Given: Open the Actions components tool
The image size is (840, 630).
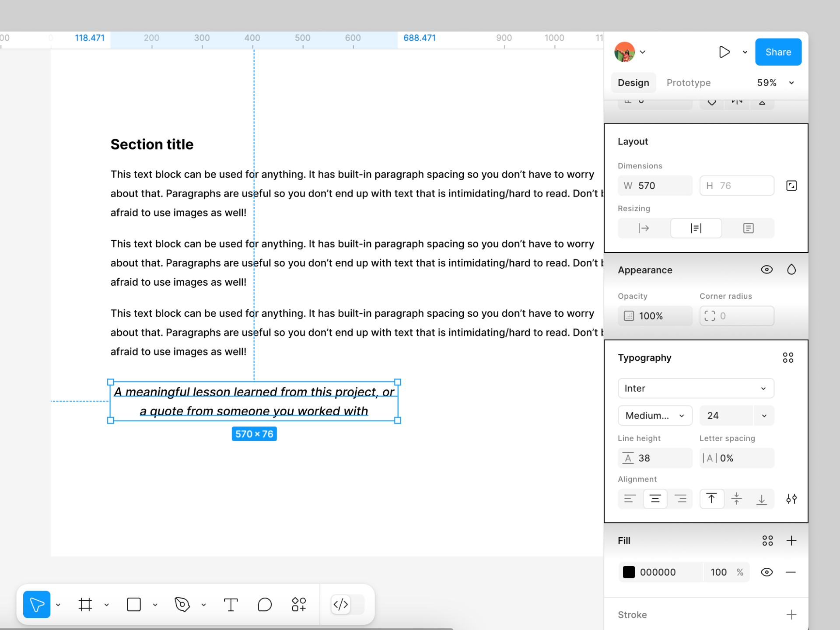Looking at the screenshot, I should click(x=299, y=605).
